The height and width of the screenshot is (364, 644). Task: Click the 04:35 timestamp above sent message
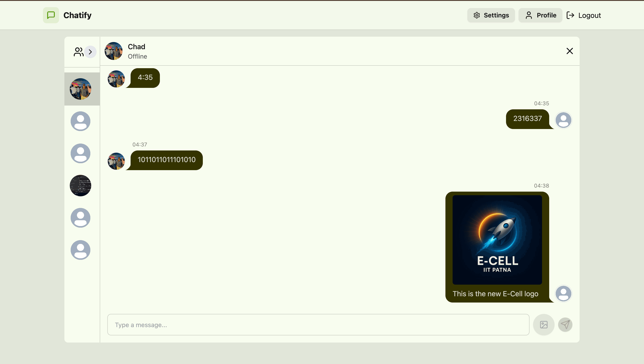[542, 104]
